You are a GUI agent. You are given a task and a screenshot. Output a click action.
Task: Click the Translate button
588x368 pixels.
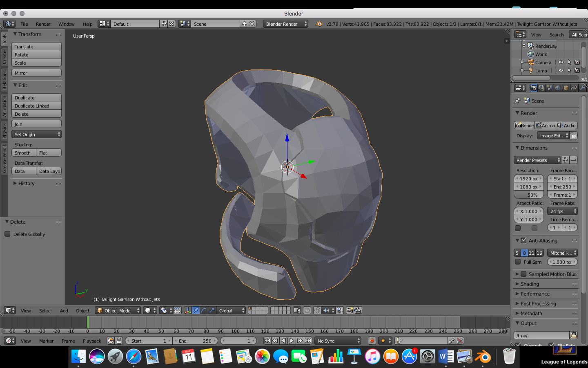tap(36, 46)
